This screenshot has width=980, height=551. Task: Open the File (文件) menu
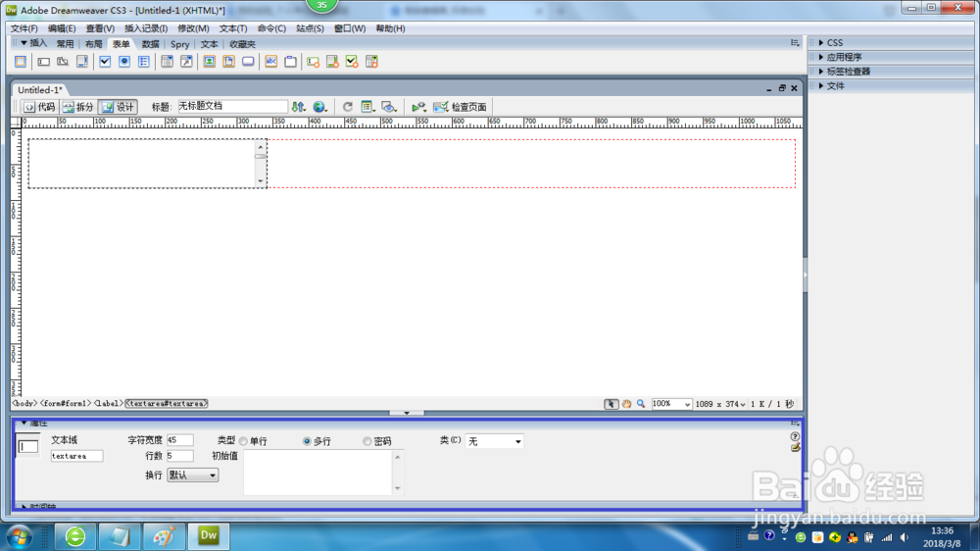pyautogui.click(x=24, y=28)
